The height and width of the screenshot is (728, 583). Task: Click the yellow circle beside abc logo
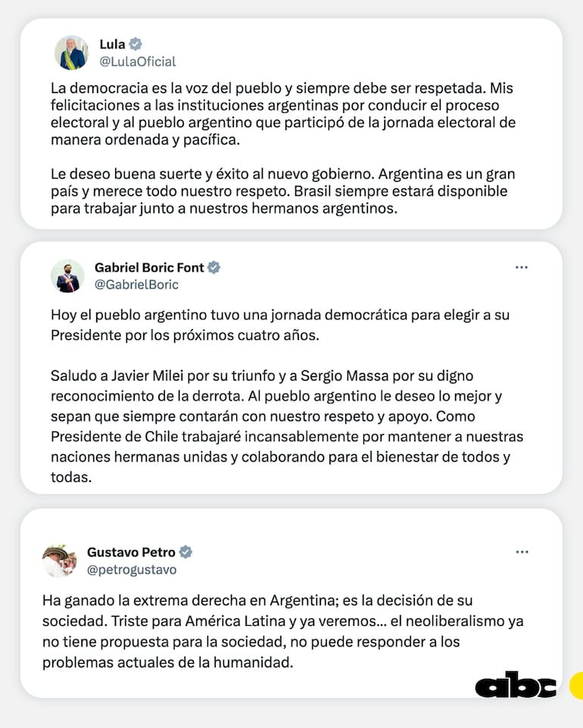click(x=576, y=685)
